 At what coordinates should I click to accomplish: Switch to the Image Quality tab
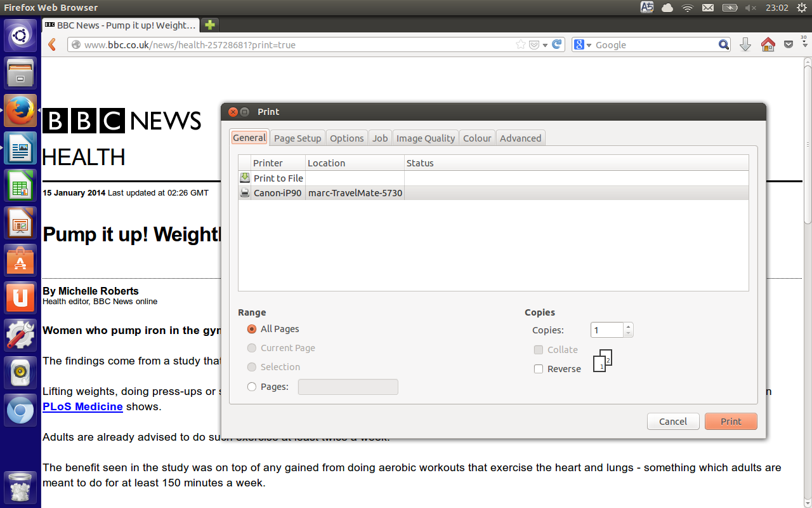426,138
